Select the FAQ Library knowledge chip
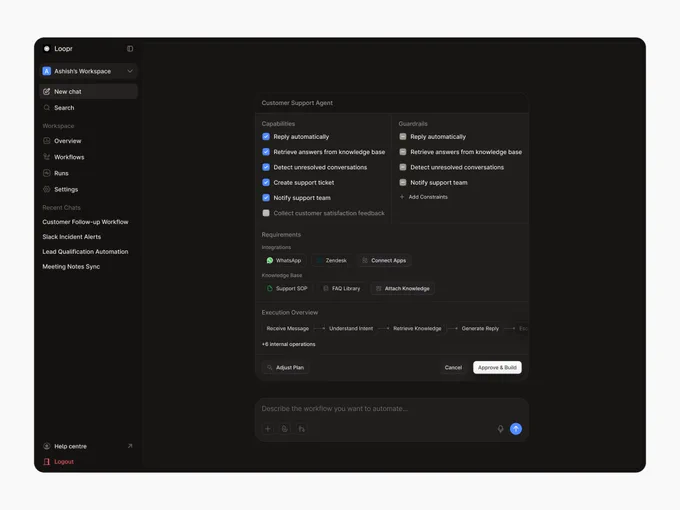 point(342,288)
